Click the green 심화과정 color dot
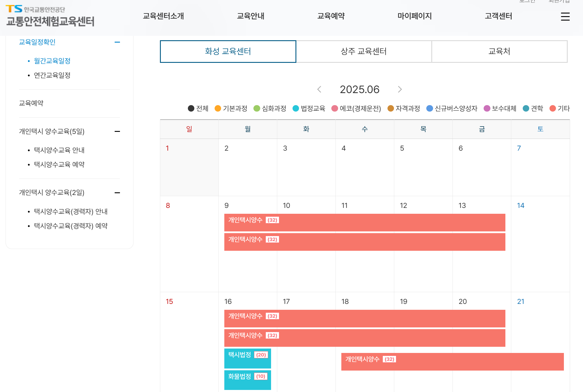 pyautogui.click(x=257, y=108)
